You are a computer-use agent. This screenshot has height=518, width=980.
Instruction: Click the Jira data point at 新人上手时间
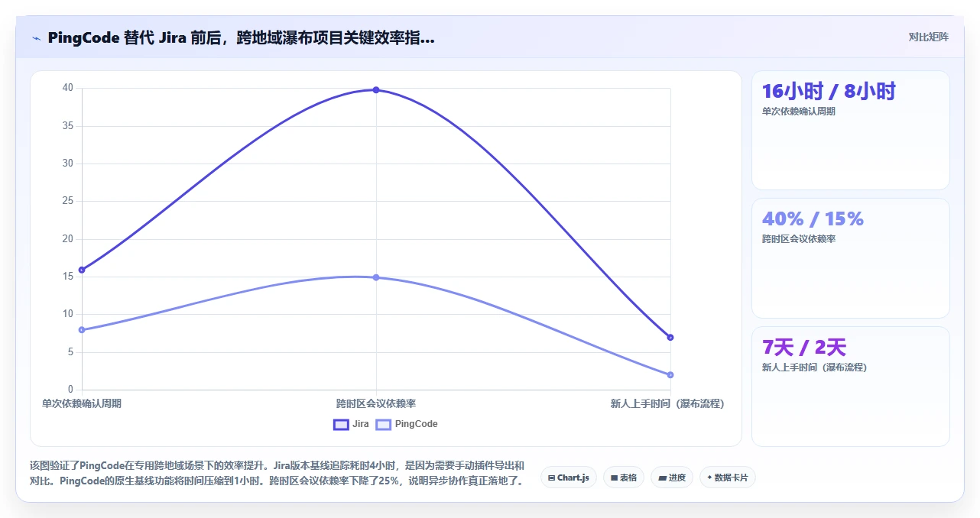(670, 338)
